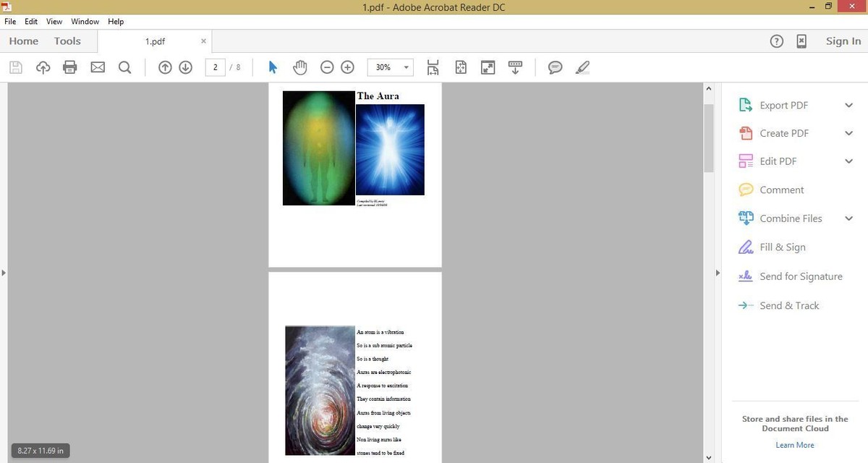
Task: Click the Zoom out minus icon
Action: 327,67
